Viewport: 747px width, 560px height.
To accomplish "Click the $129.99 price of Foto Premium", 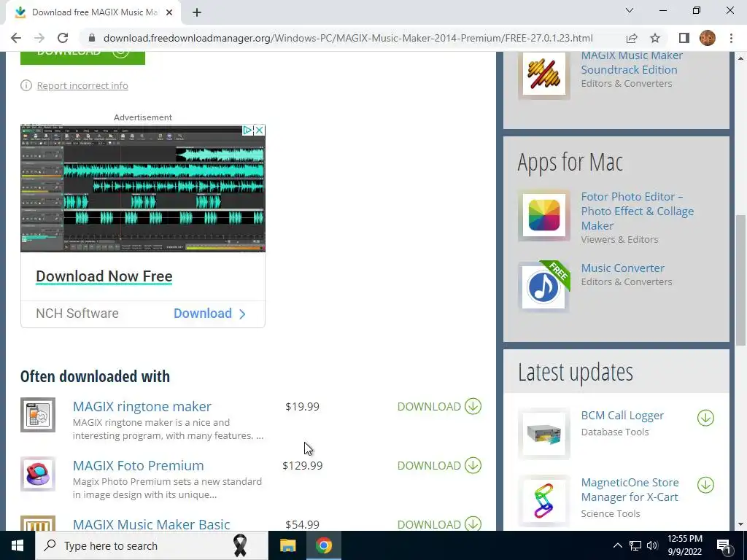I will pos(302,466).
